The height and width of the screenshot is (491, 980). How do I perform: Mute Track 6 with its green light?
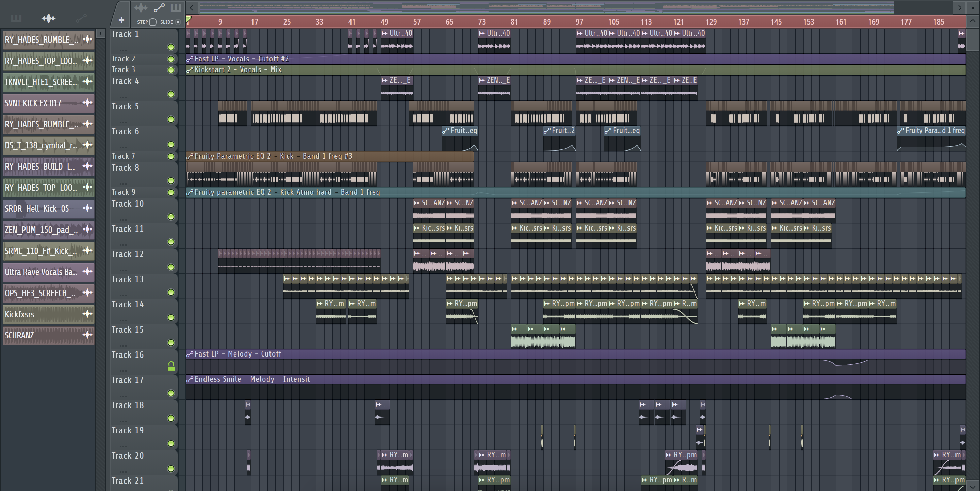pos(171,145)
